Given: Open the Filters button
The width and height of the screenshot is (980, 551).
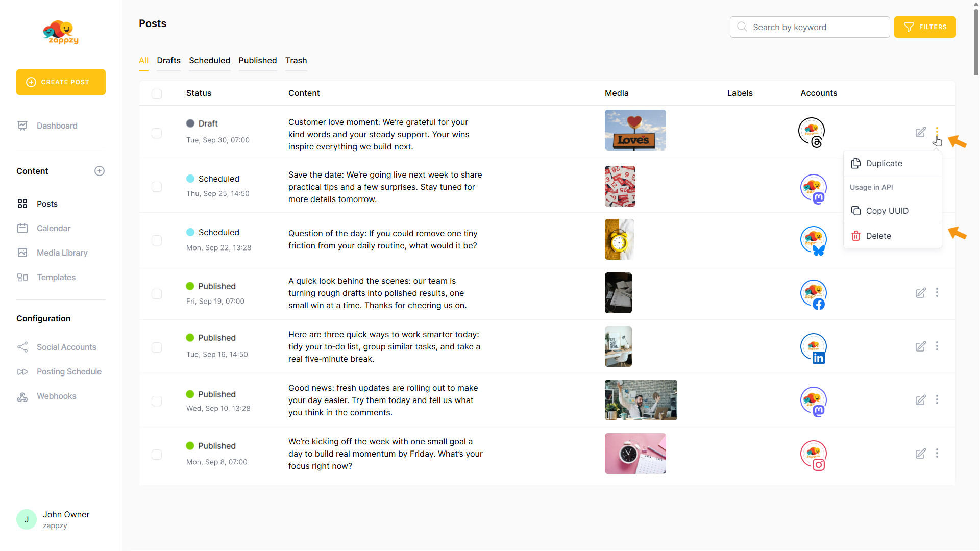Looking at the screenshot, I should click(x=924, y=27).
